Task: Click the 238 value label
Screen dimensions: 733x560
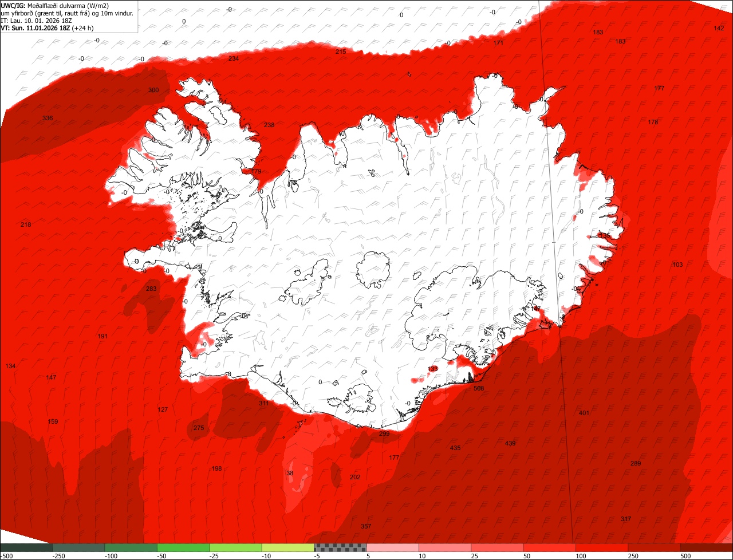Action: tap(269, 125)
